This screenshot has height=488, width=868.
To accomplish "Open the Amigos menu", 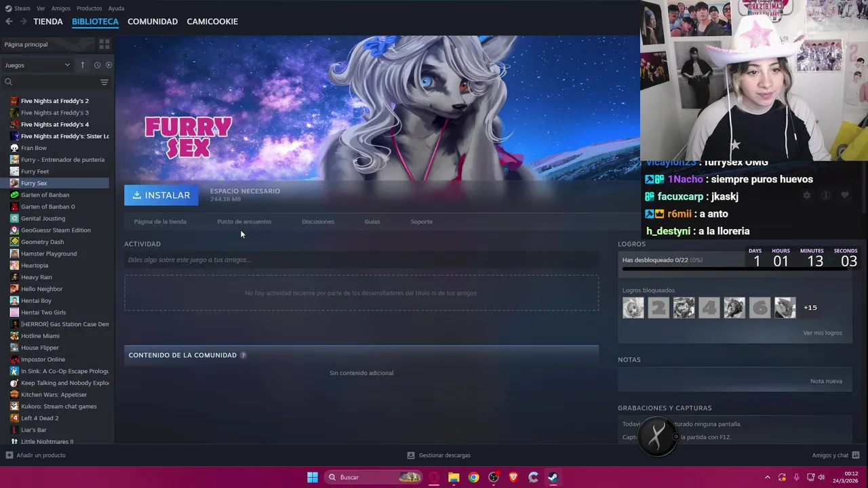I will [61, 8].
